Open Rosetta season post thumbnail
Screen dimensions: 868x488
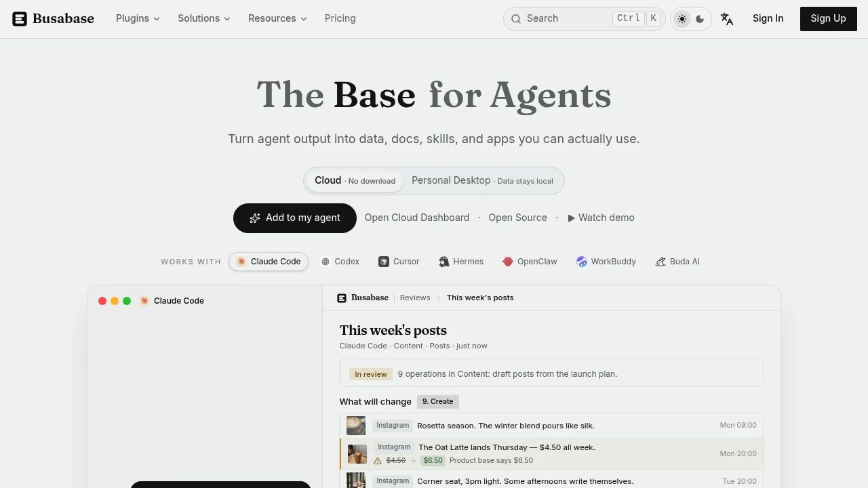[x=356, y=426]
